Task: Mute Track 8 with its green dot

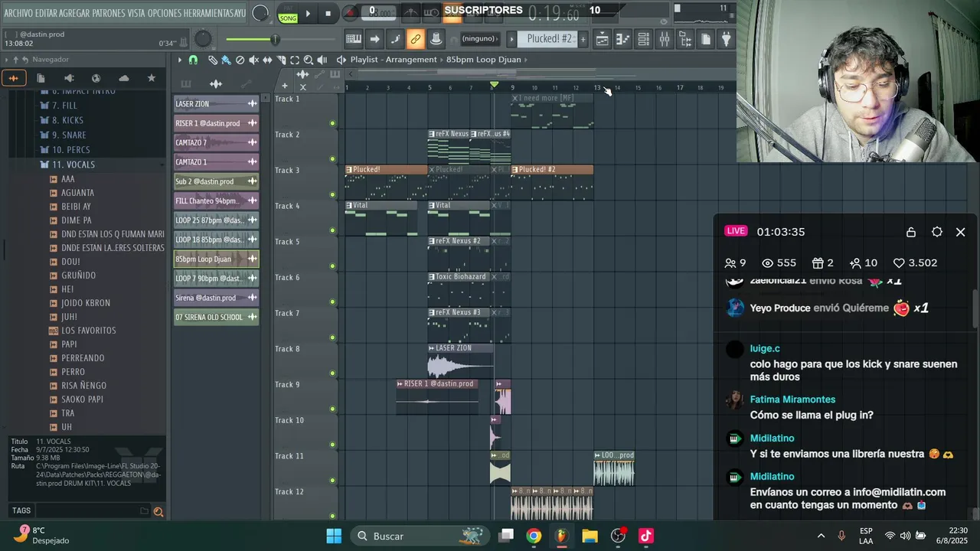Action: [x=332, y=373]
